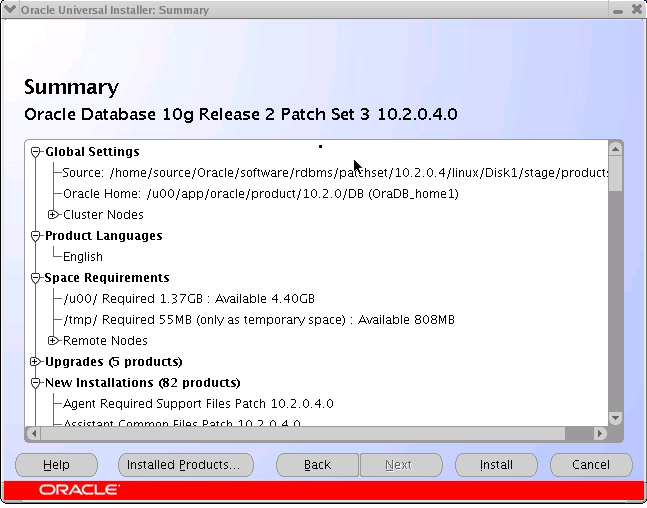Click the vertical scrollbar down arrow
Screen dimensions: 647x508
click(x=615, y=418)
